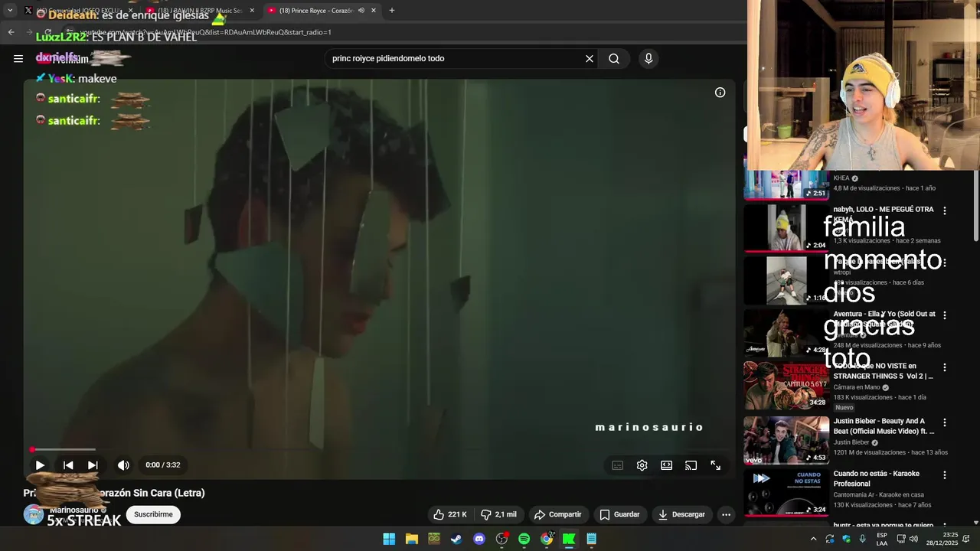
Task: Open options for Justin Bieber video
Action: [944, 422]
